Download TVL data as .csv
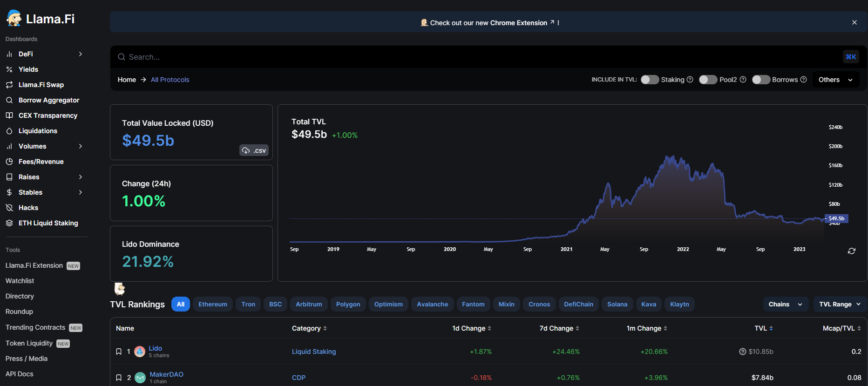The height and width of the screenshot is (386, 868). click(x=254, y=150)
